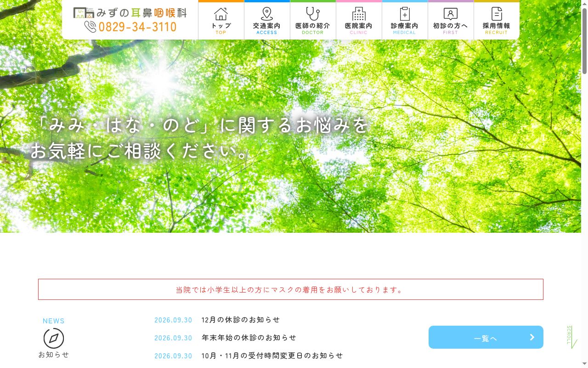
Task: Click the date beside 12月の休診のお知らせ
Action: 173,320
